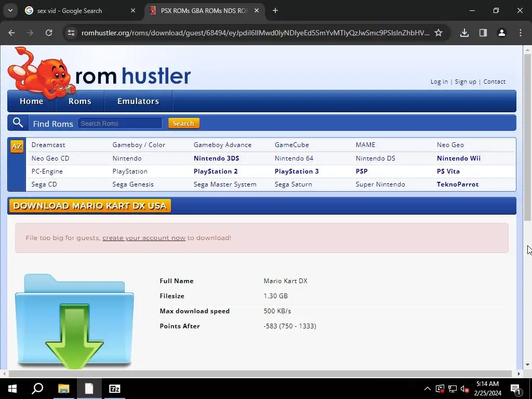Click the browser back arrow

pyautogui.click(x=11, y=33)
